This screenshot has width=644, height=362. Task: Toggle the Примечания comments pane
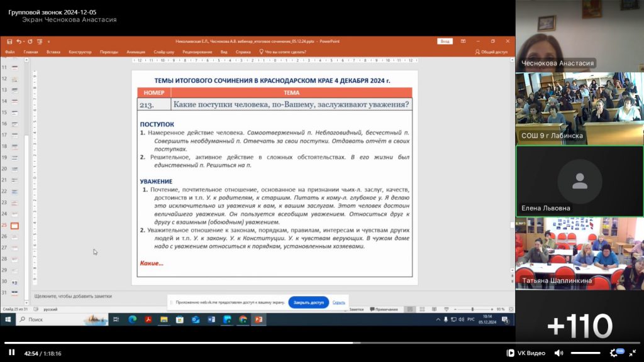[384, 309]
